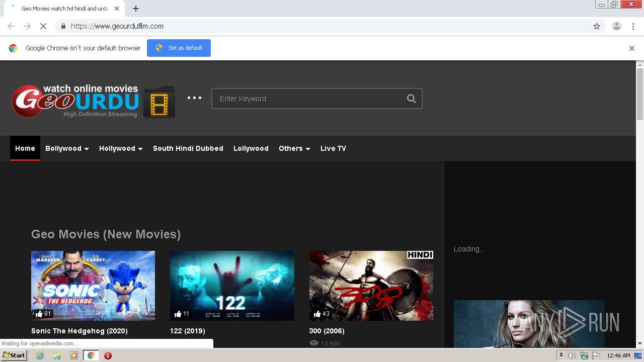Screen dimensions: 644x362
Task: Click the page vertical scrollbar thumb
Action: tap(640, 94)
